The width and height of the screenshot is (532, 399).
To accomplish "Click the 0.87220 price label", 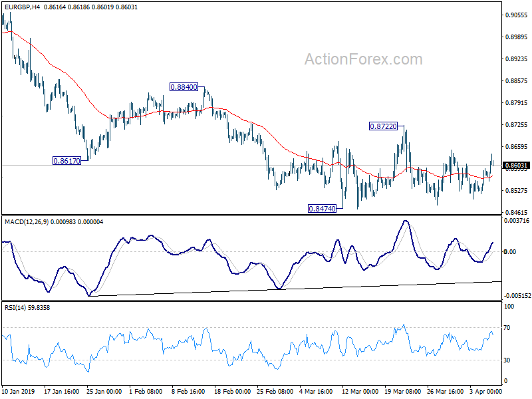I will point(383,126).
